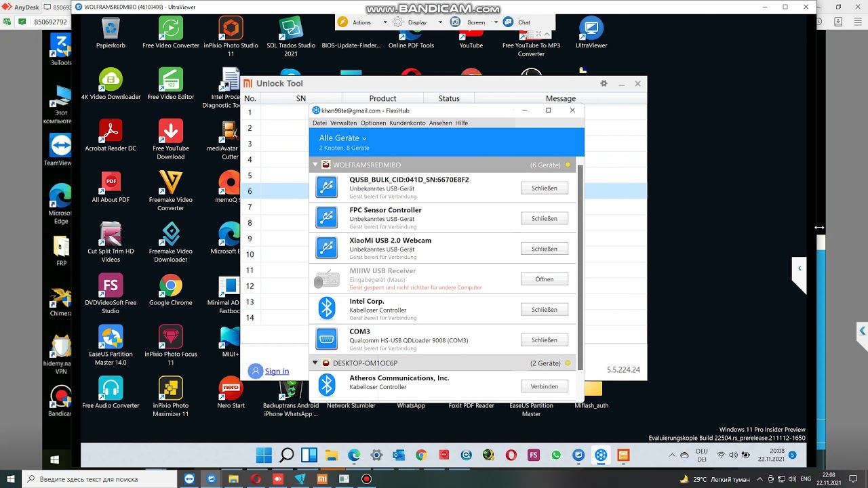868x488 pixels.
Task: Open the UltraViewer Screen dropdown
Action: tap(475, 22)
